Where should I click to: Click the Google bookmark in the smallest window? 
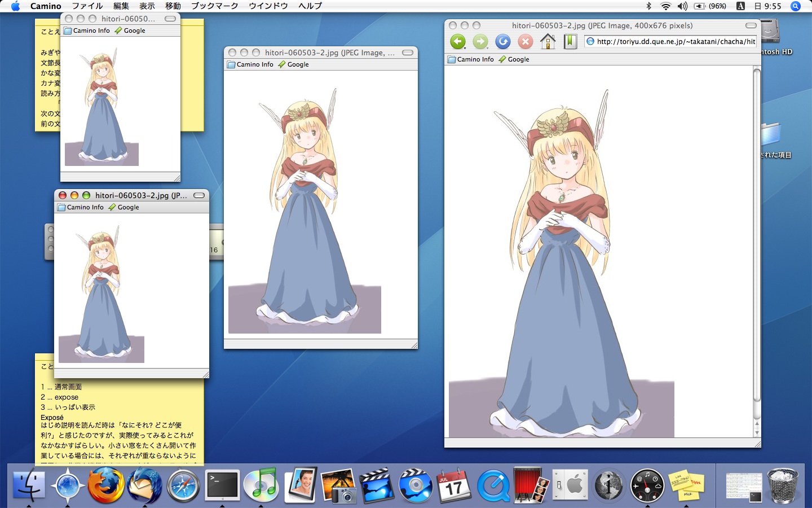(130, 30)
